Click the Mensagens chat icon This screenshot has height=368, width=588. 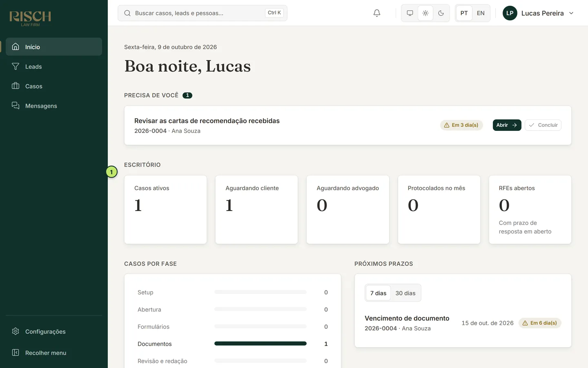click(x=16, y=105)
